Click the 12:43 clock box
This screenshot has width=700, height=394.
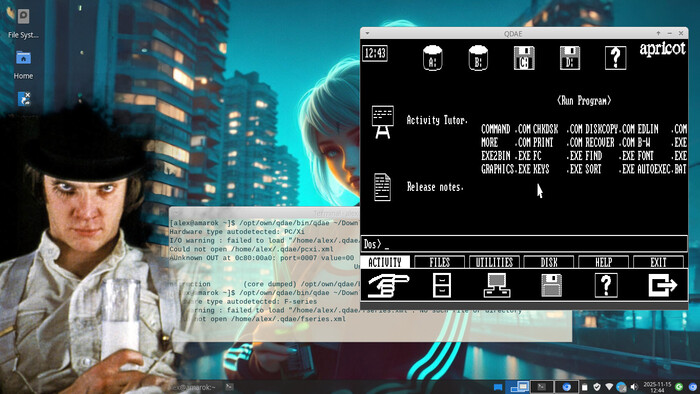375,54
